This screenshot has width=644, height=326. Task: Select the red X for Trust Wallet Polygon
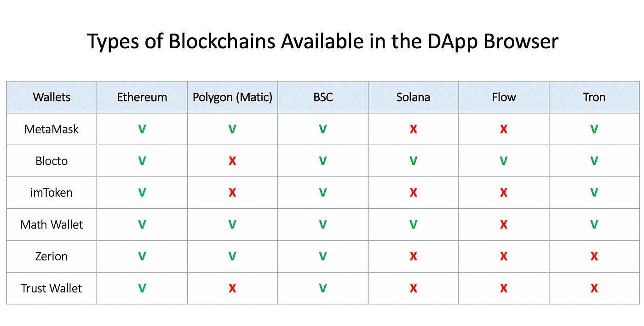coord(232,288)
